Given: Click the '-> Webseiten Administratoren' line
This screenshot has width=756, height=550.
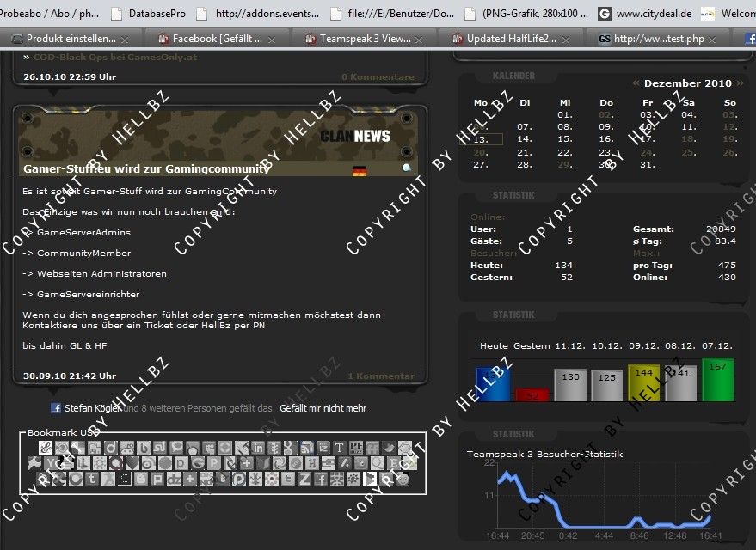Looking at the screenshot, I should coord(95,273).
